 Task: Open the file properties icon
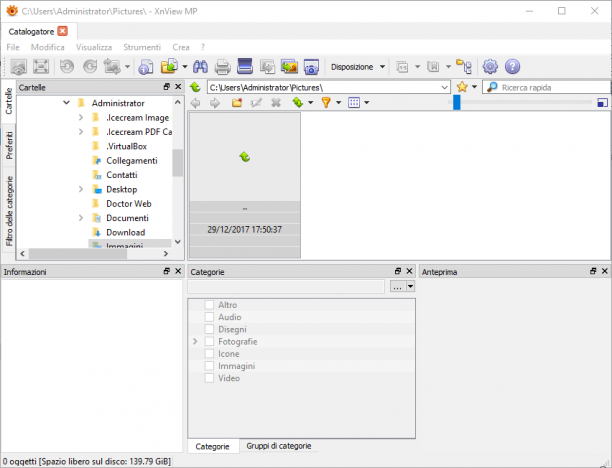[x=146, y=67]
